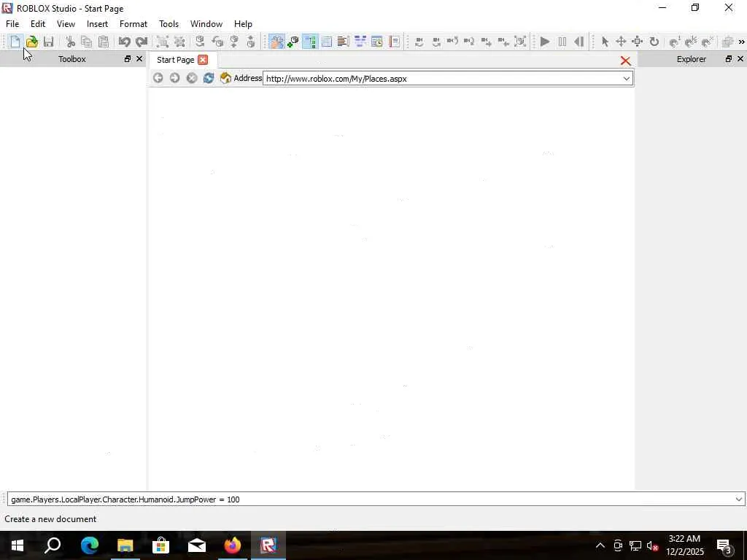Go forward with the browser Forward arrow
Screen dimensions: 747x560
(x=175, y=77)
